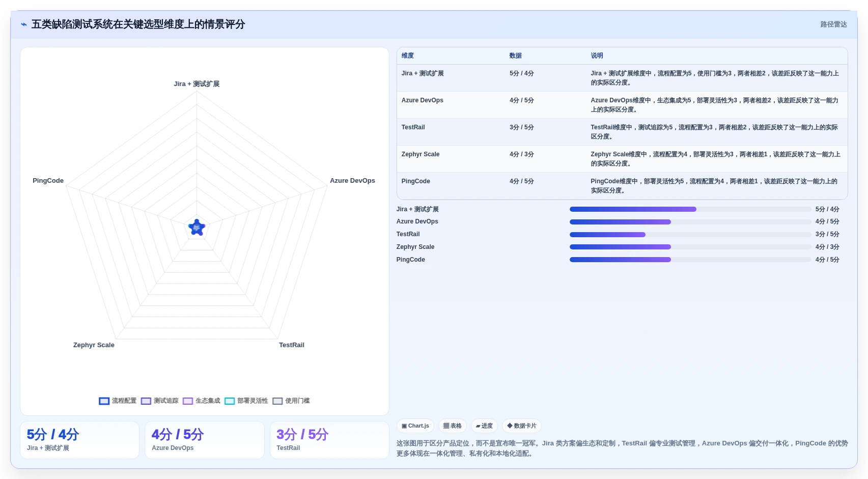The height and width of the screenshot is (479, 868).
Task: Click the PingCode radar axis label
Action: (48, 181)
